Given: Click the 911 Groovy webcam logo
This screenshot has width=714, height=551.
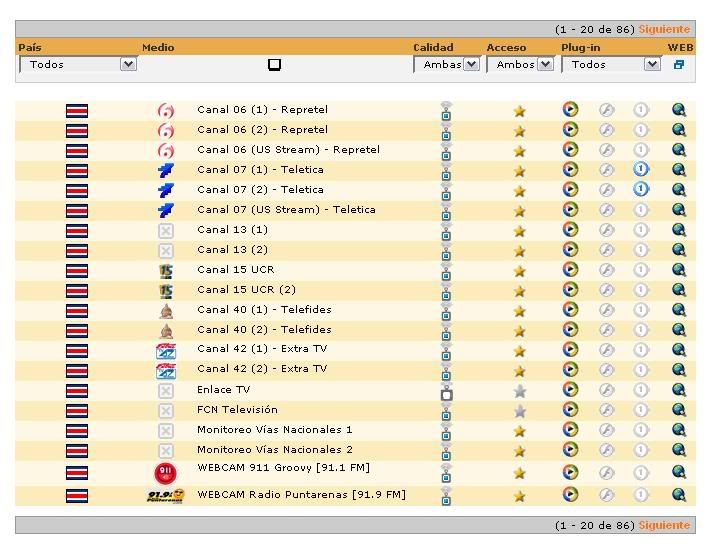Looking at the screenshot, I should (x=165, y=473).
